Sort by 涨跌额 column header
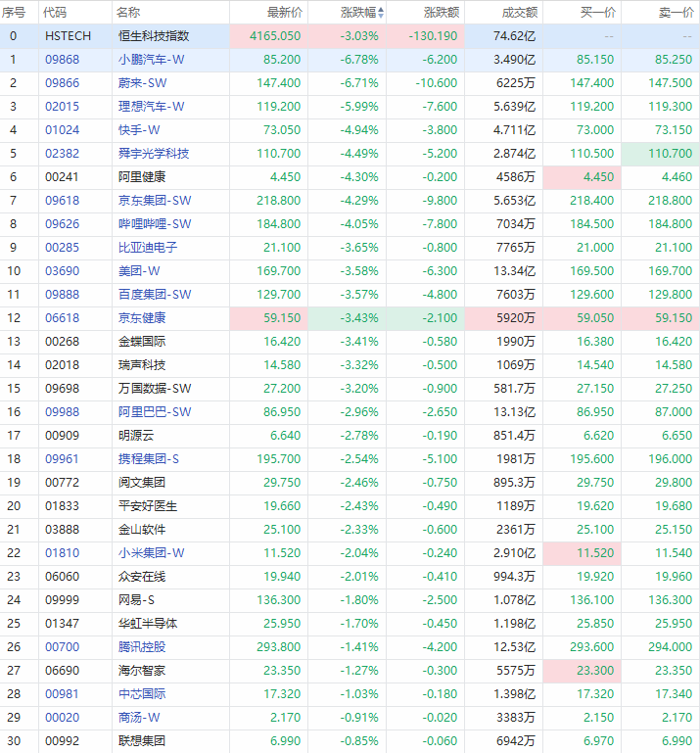Viewport: 700px width, 753px height. click(x=442, y=13)
